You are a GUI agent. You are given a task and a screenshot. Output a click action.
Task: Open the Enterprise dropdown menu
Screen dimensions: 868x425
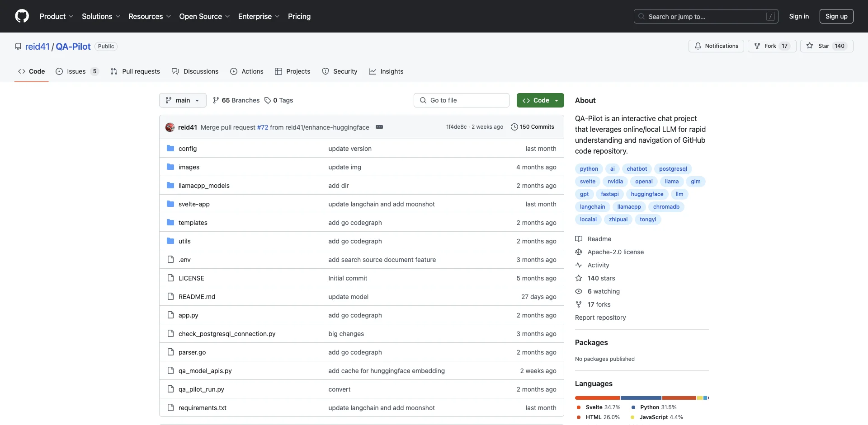[259, 16]
